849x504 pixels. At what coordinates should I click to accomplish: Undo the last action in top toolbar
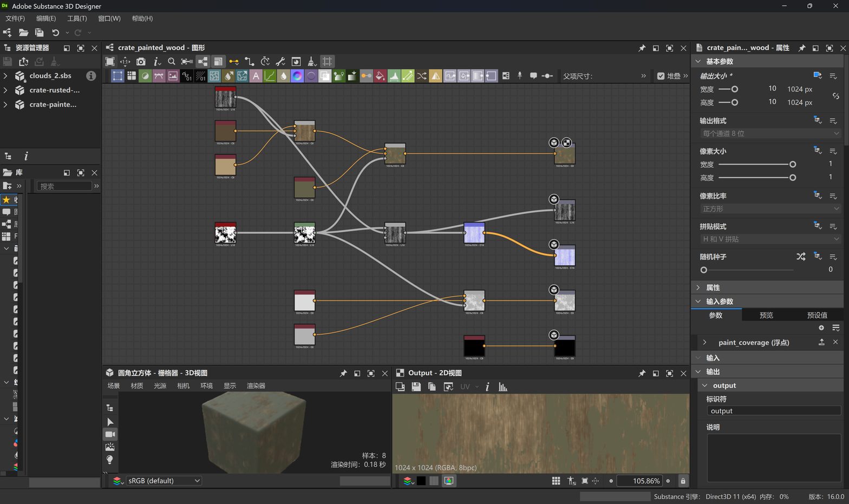55,32
